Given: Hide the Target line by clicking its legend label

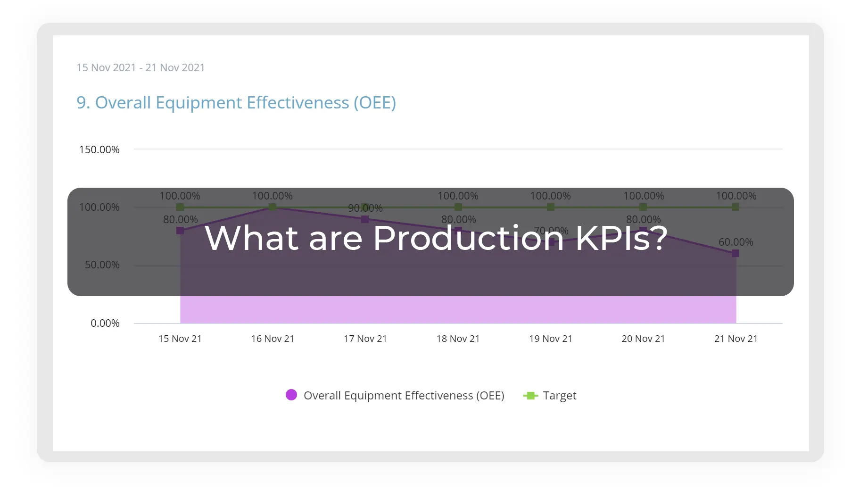Looking at the screenshot, I should click(x=560, y=395).
